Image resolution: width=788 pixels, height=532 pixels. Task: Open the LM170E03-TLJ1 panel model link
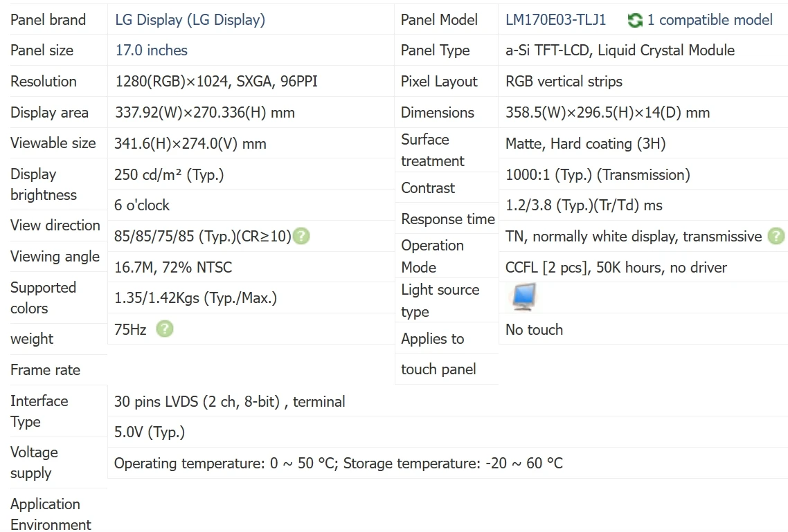pos(555,20)
